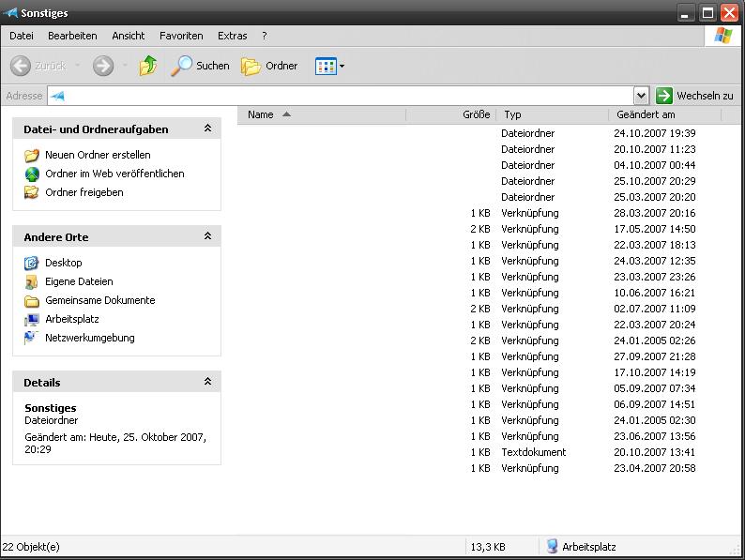Click the Arbeitsplatz computer icon in sidebar
This screenshot has height=560, width=745.
pos(32,319)
